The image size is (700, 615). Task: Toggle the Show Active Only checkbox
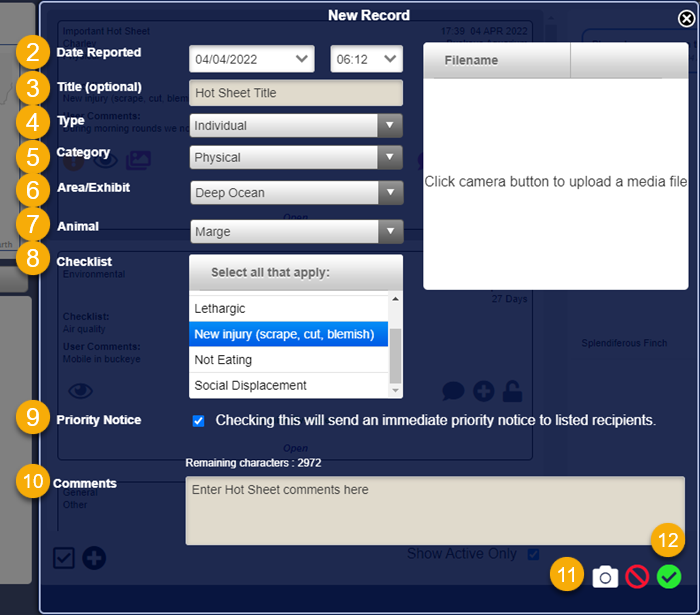(533, 554)
